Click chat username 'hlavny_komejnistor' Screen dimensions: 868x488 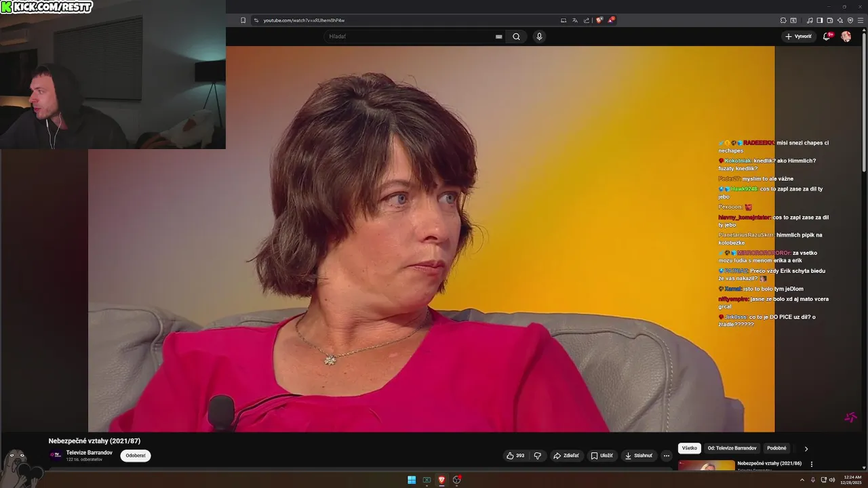pos(745,218)
